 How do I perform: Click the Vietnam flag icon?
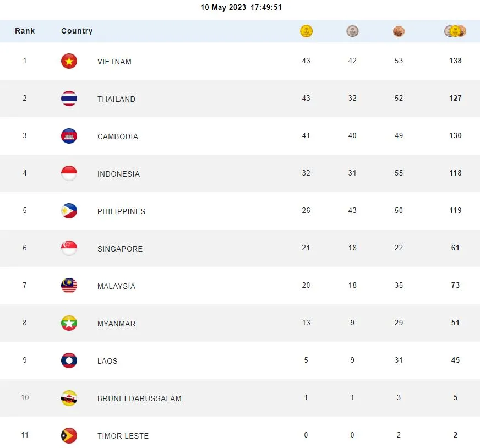click(x=69, y=61)
